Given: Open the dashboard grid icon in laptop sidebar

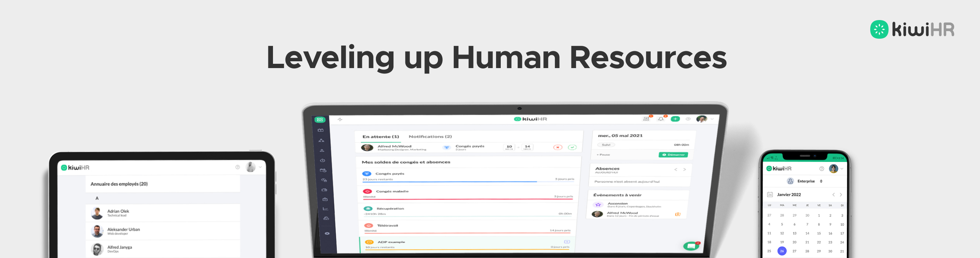Looking at the screenshot, I should tap(320, 120).
